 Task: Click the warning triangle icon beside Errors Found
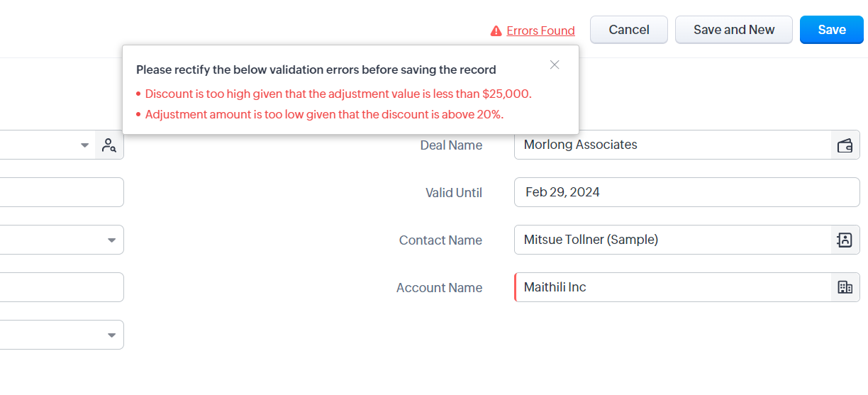point(496,31)
